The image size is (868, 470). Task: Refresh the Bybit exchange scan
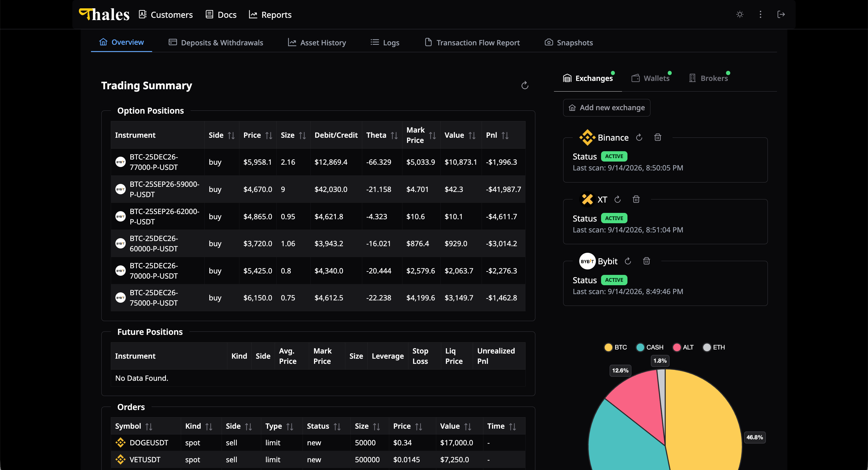click(x=628, y=261)
